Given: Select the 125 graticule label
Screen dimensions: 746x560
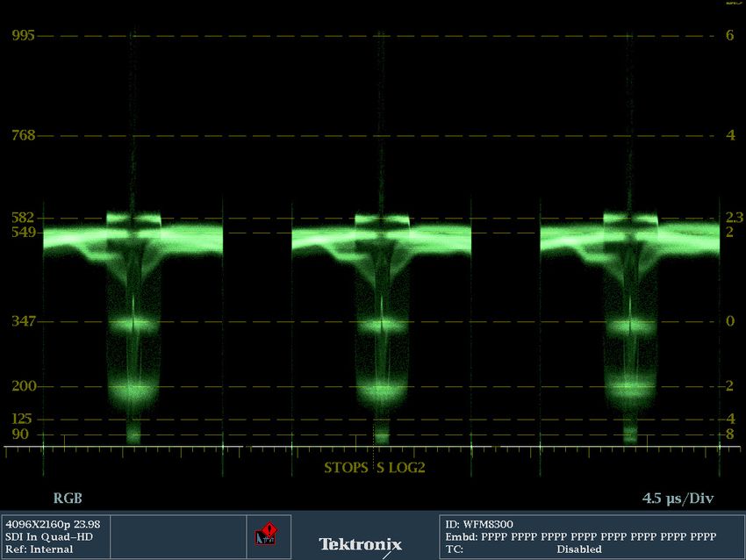Looking at the screenshot, I should pyautogui.click(x=21, y=419).
